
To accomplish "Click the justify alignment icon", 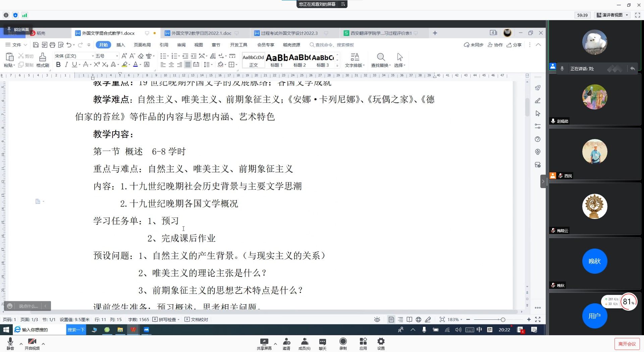I will click(x=188, y=64).
